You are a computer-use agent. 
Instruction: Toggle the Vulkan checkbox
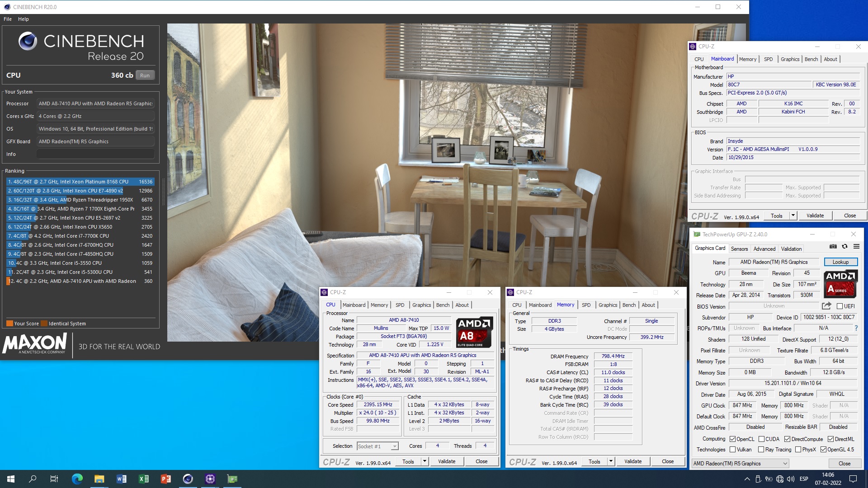click(x=732, y=450)
